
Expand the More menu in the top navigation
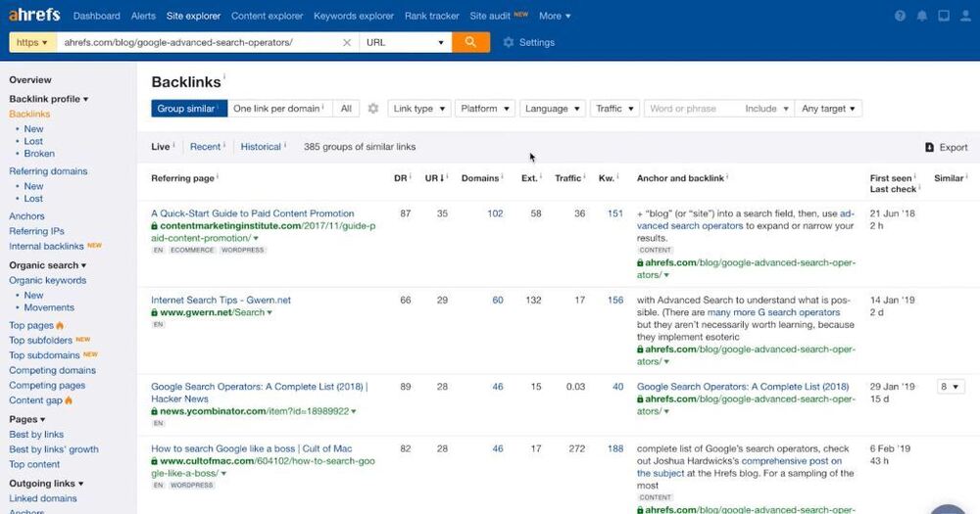pyautogui.click(x=555, y=16)
